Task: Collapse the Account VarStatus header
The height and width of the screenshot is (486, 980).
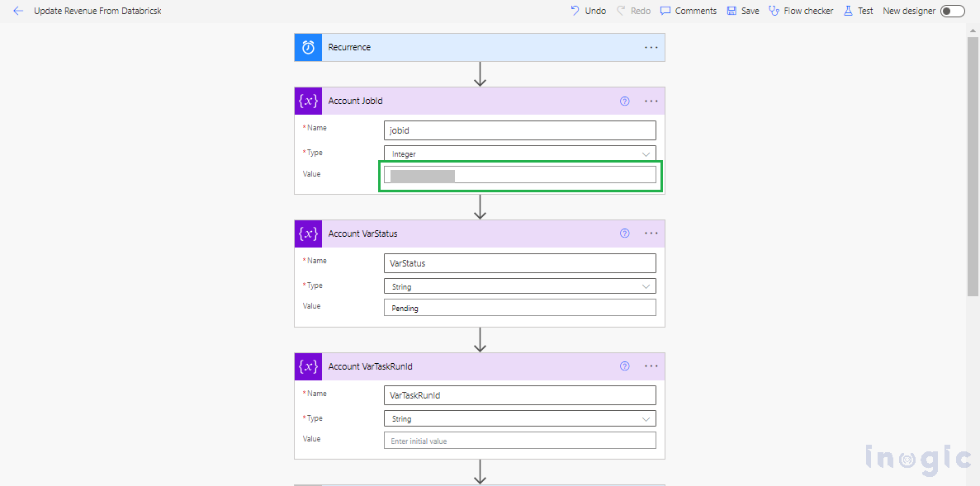Action: [x=480, y=234]
